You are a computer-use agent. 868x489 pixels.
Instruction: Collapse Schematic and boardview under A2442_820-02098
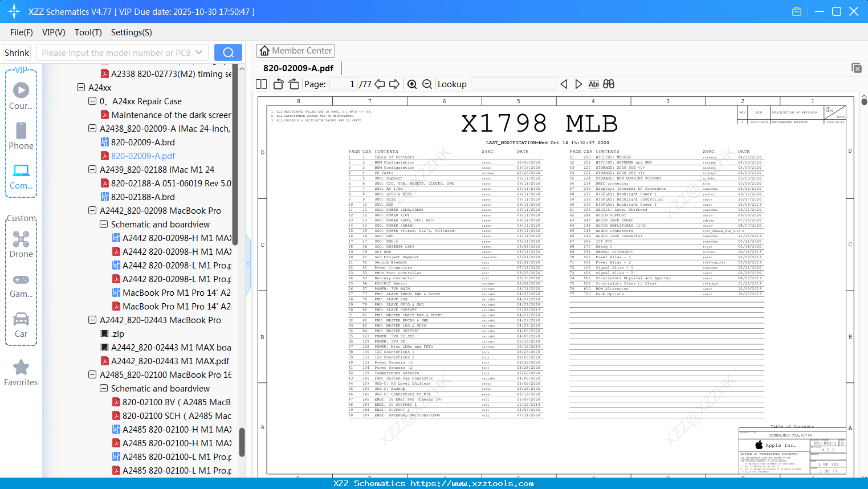pos(104,225)
